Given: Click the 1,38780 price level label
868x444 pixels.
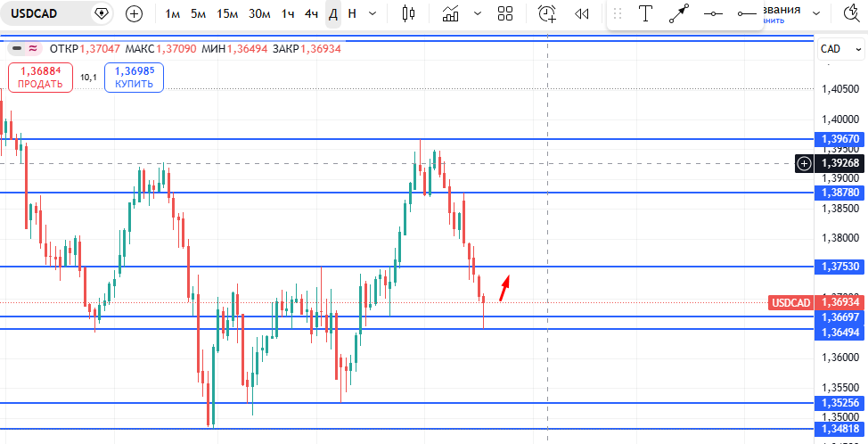Looking at the screenshot, I should pos(839,193).
